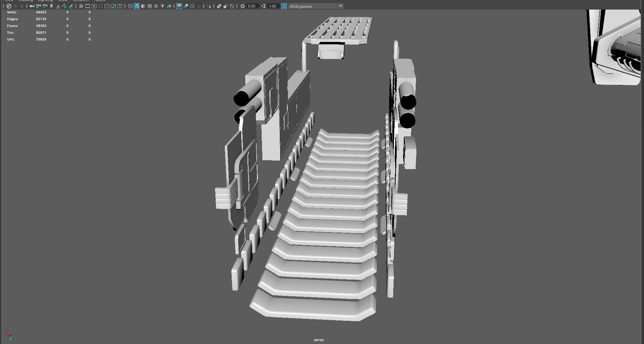The height and width of the screenshot is (344, 644).
Task: Click the Exposure value field showing 0.00
Action: point(252,6)
